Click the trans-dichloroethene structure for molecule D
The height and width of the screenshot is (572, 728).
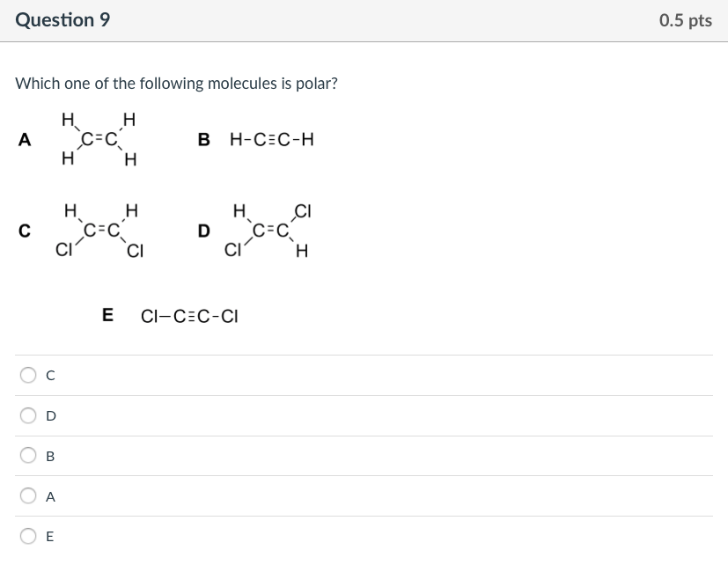[270, 231]
